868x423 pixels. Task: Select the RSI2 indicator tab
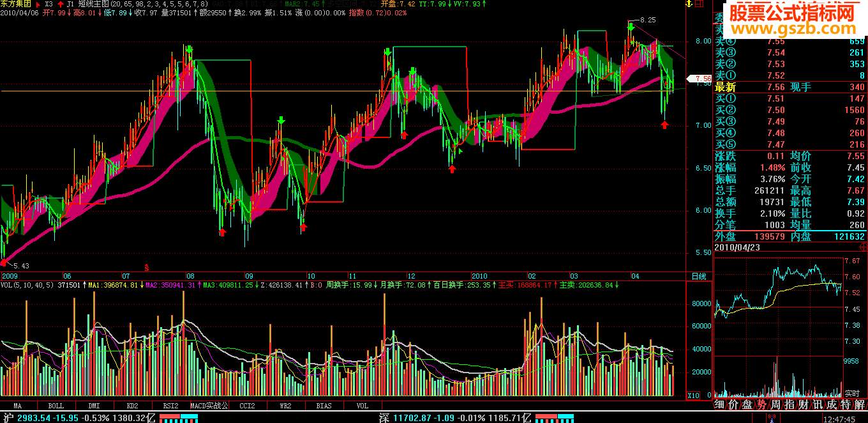click(171, 405)
